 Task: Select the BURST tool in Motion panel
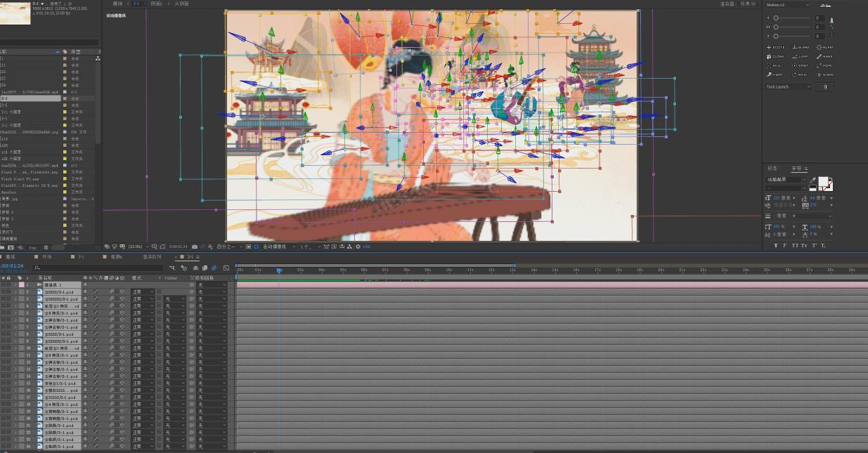[x=824, y=47]
